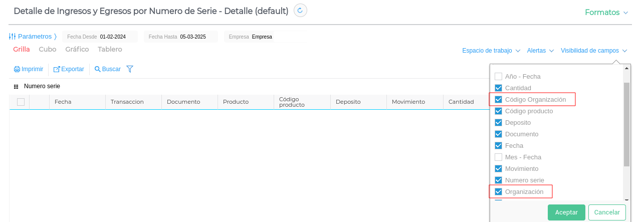This screenshot has width=644, height=222.
Task: Click the grid dots icon beside Numero serie
Action: 16,87
